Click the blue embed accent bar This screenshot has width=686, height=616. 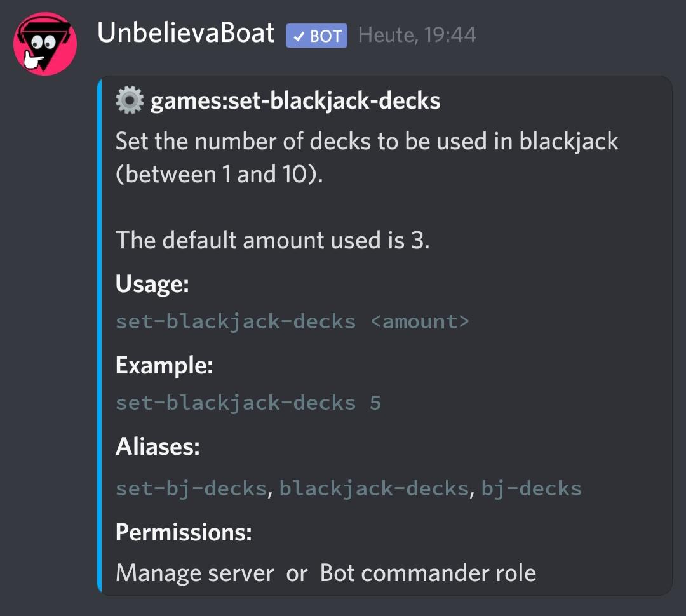[x=99, y=335]
